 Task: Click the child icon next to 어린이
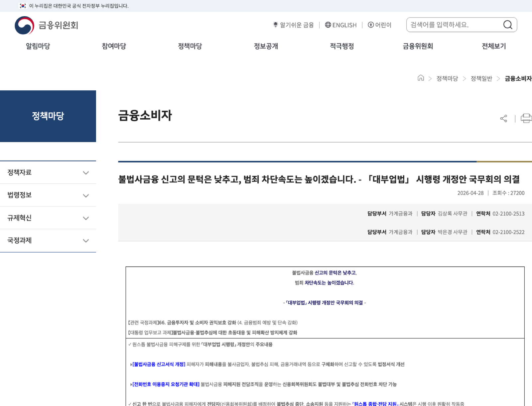pos(371,25)
